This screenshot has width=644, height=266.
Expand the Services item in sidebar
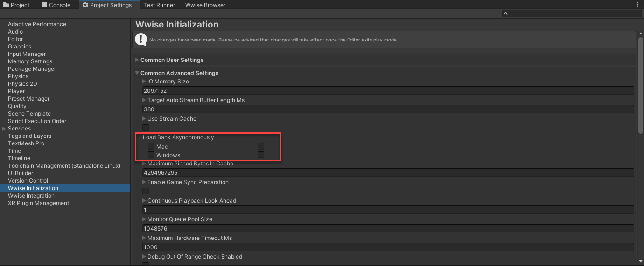click(x=4, y=129)
